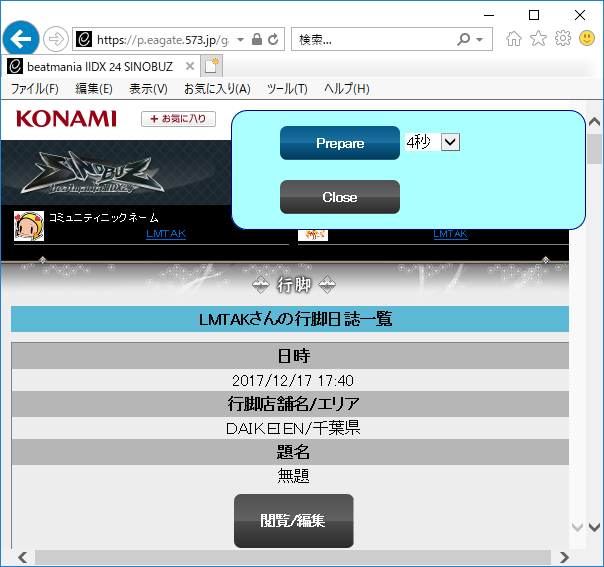Click the vertical scrollbar thumb
Image resolution: width=604 pixels, height=567 pixels.
coord(594,149)
